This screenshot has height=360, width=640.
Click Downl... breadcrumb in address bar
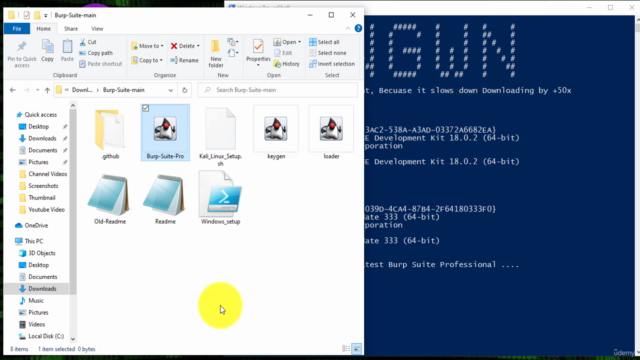point(82,90)
